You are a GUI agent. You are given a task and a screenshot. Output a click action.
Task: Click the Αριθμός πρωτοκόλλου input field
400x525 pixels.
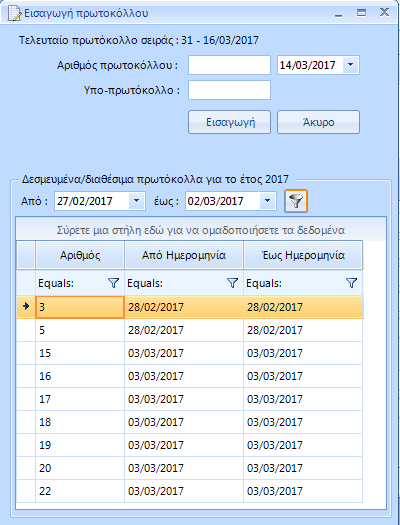(229, 65)
